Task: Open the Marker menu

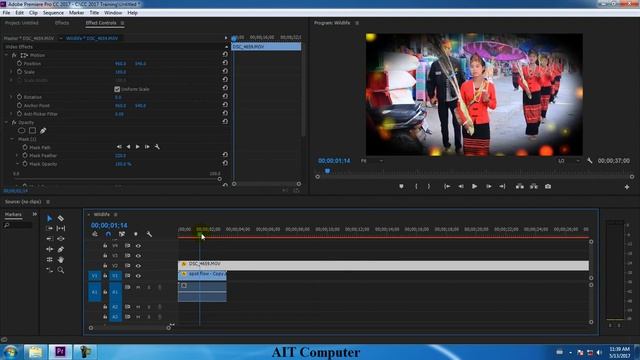Action: point(76,13)
